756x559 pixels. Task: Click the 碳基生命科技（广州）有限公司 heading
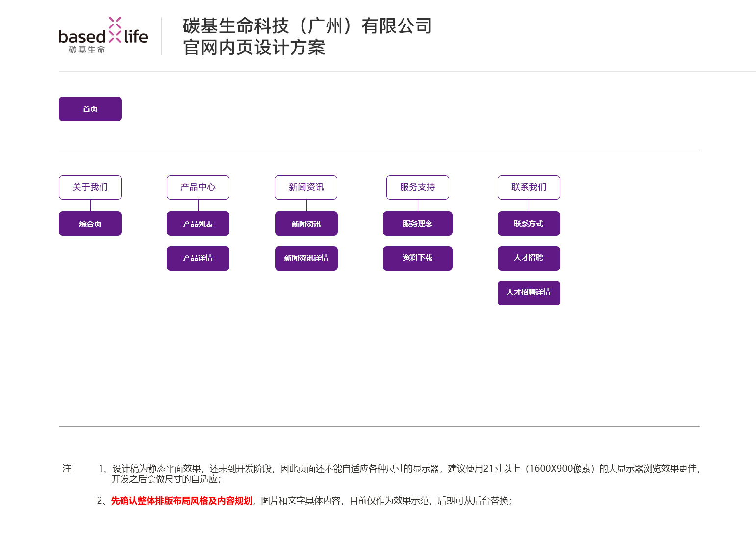click(x=307, y=26)
